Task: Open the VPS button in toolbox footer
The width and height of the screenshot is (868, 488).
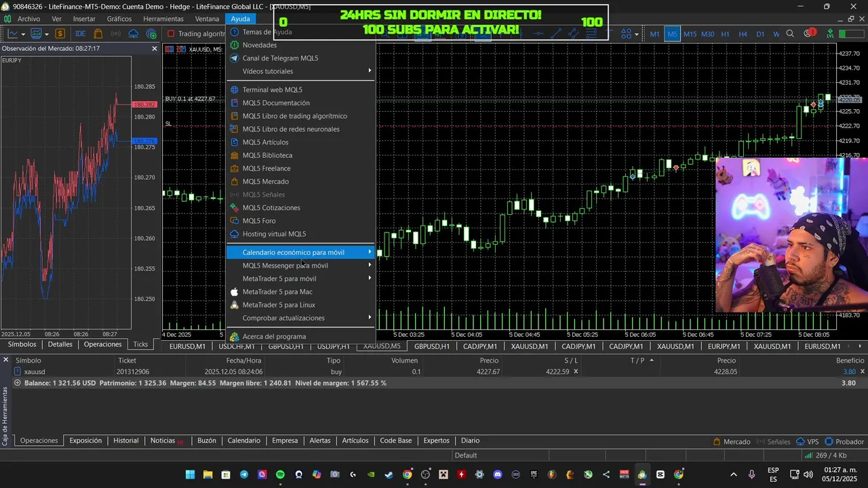Action: pyautogui.click(x=807, y=441)
